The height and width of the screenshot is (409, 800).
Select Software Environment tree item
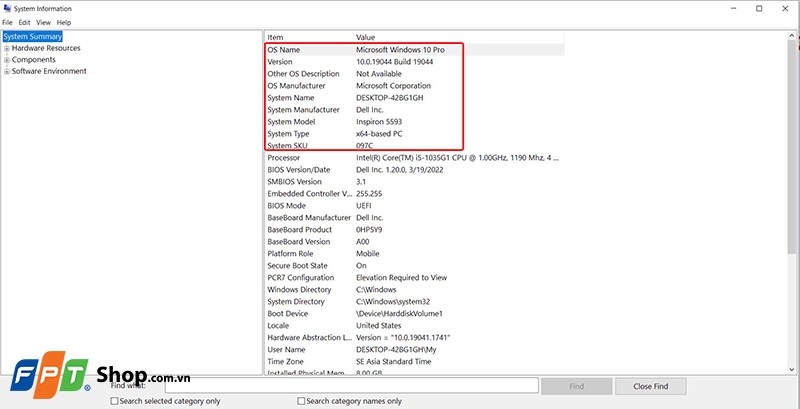49,71
